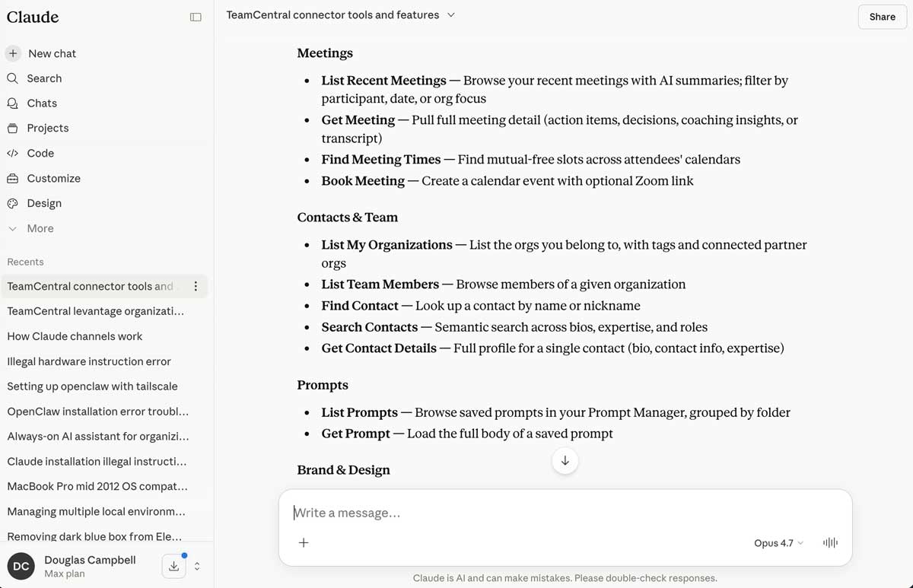Click the 'Get Meeting' bold text

tap(358, 120)
